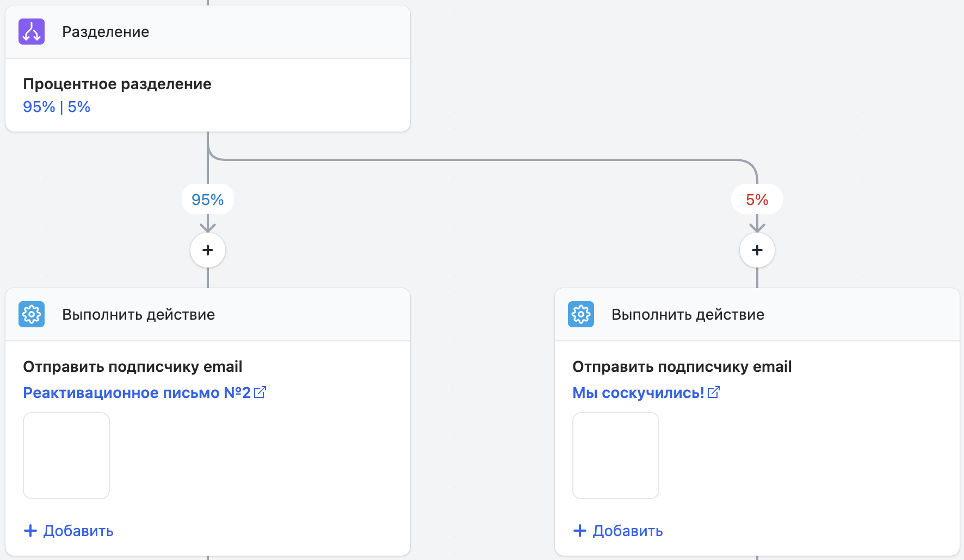This screenshot has width=964, height=560.
Task: Open the Мы соскучились! email link
Action: click(638, 393)
